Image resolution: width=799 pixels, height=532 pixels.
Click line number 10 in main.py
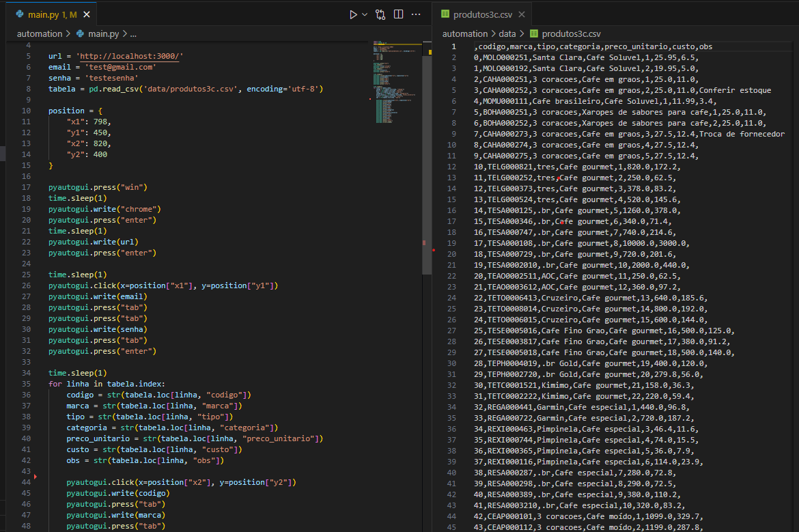point(26,111)
